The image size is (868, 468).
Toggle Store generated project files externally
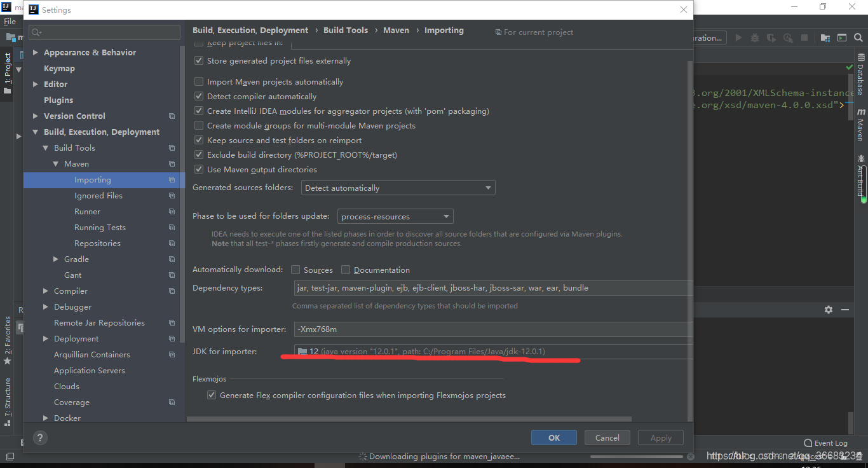point(200,61)
